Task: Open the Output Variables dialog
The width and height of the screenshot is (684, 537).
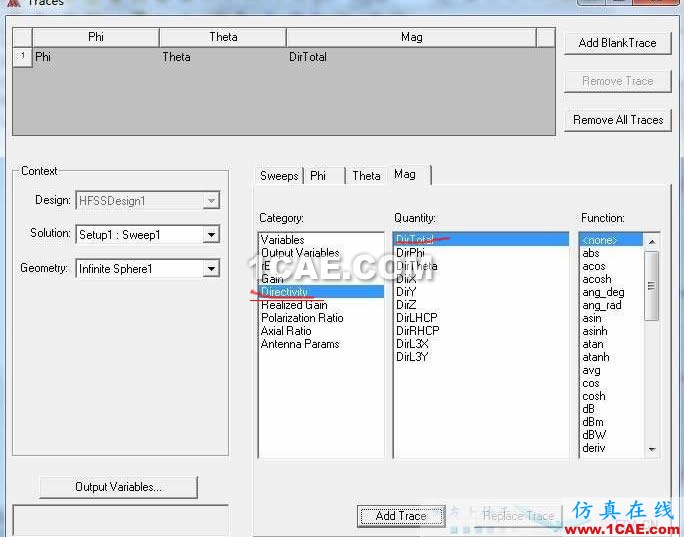Action: point(118,487)
